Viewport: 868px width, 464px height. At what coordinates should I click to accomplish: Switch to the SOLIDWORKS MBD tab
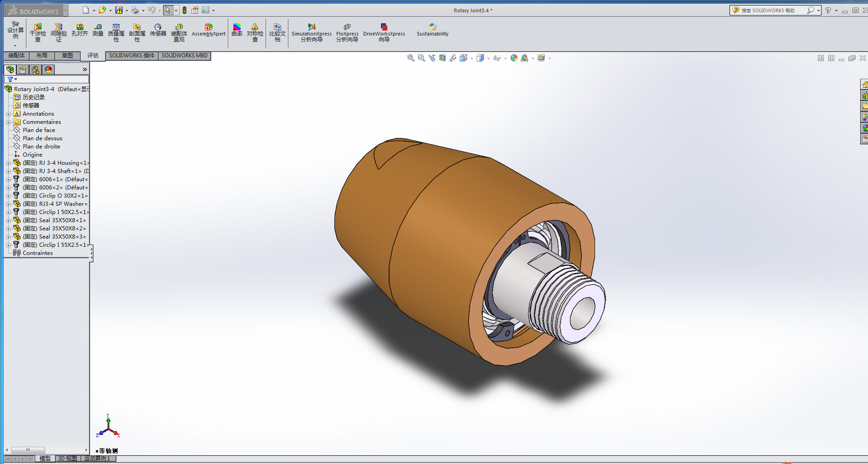(185, 56)
